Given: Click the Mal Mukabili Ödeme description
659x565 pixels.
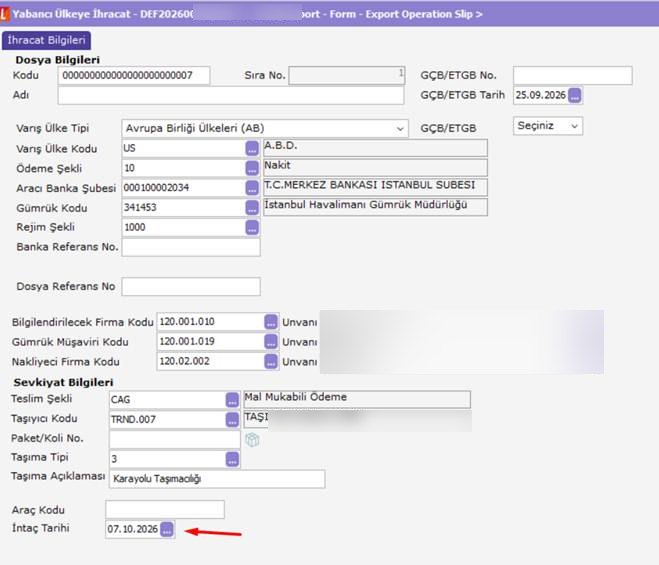Looking at the screenshot, I should [357, 399].
